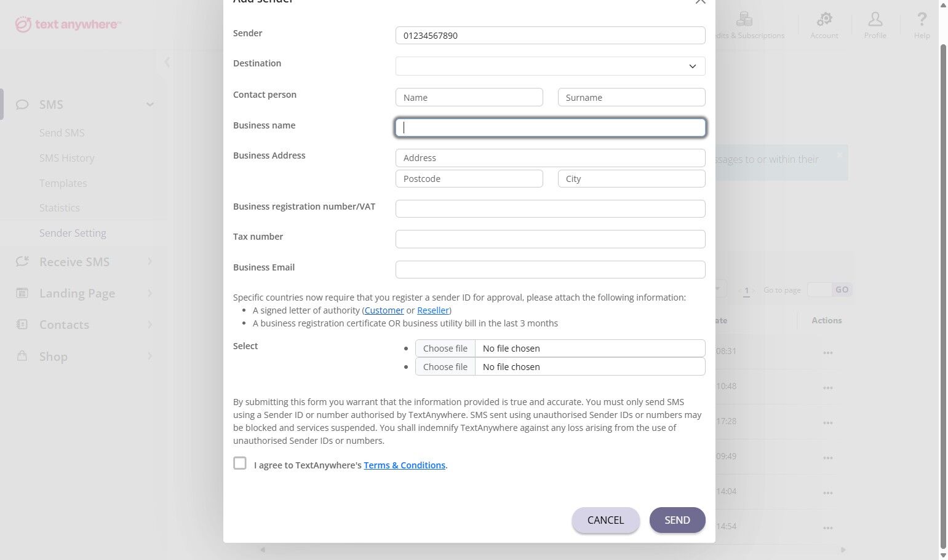Open the Destination dropdown
Image resolution: width=948 pixels, height=560 pixels.
pos(550,66)
